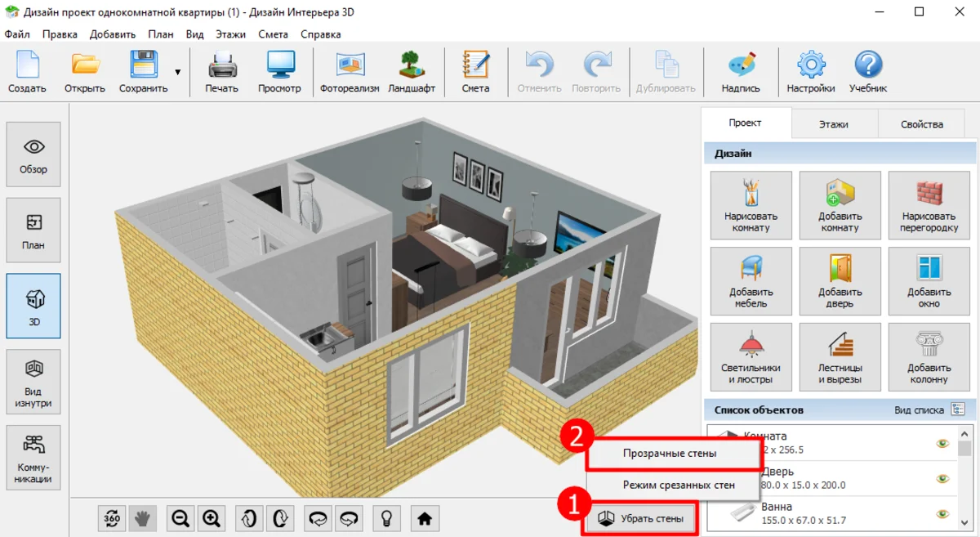
Task: Toggle the light bulb lighting icon
Action: 388,517
